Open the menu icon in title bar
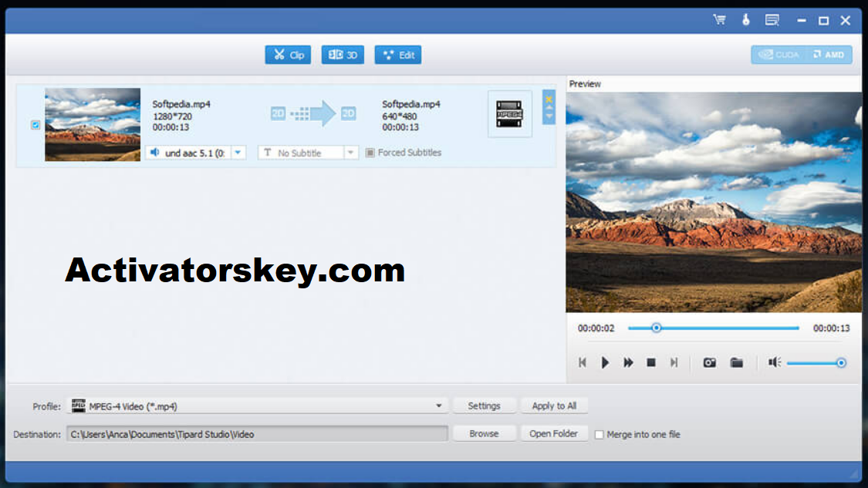The height and width of the screenshot is (488, 868). pos(772,21)
